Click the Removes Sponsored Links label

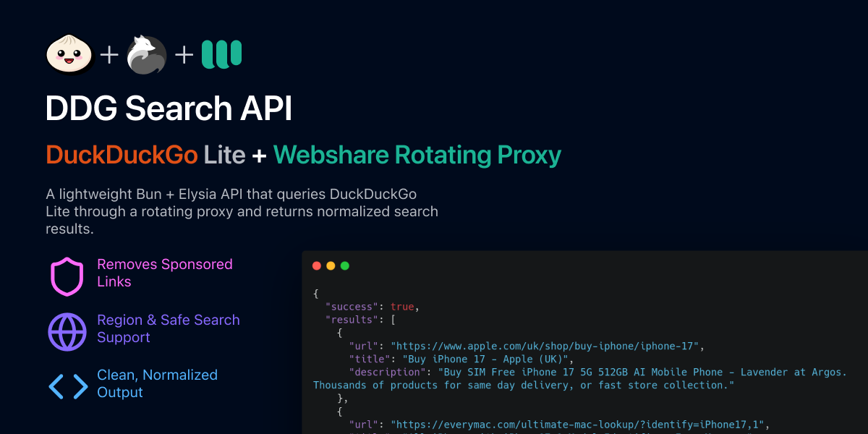pyautogui.click(x=165, y=273)
